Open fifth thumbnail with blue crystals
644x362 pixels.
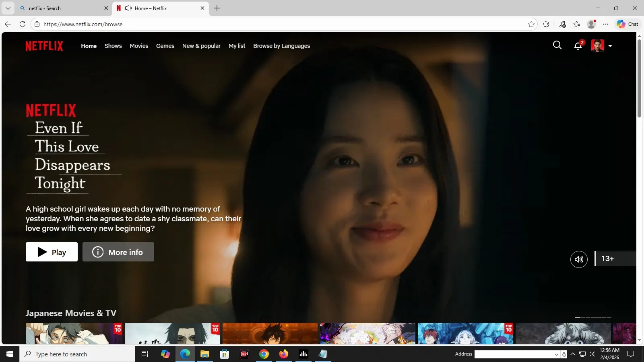465,333
